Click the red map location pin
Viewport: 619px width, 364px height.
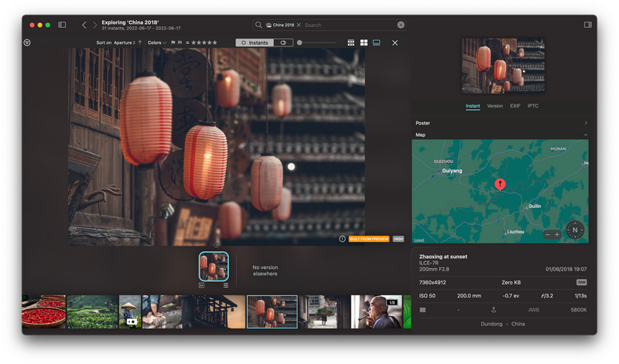(x=500, y=184)
